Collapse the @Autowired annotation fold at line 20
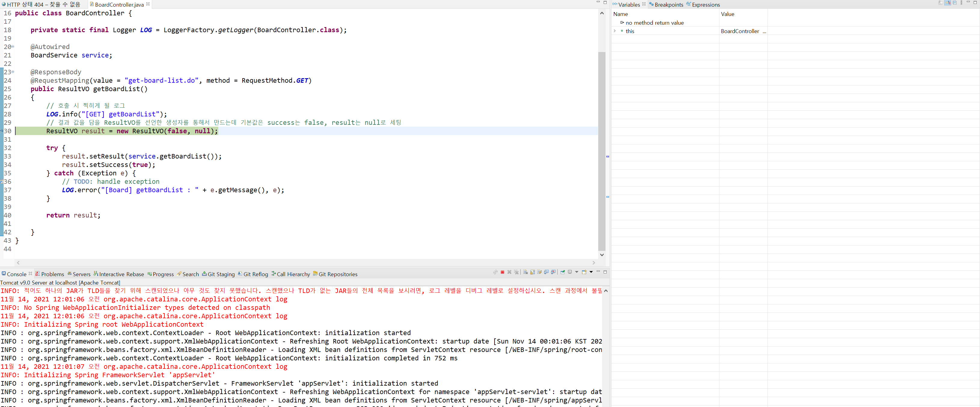 coord(13,47)
